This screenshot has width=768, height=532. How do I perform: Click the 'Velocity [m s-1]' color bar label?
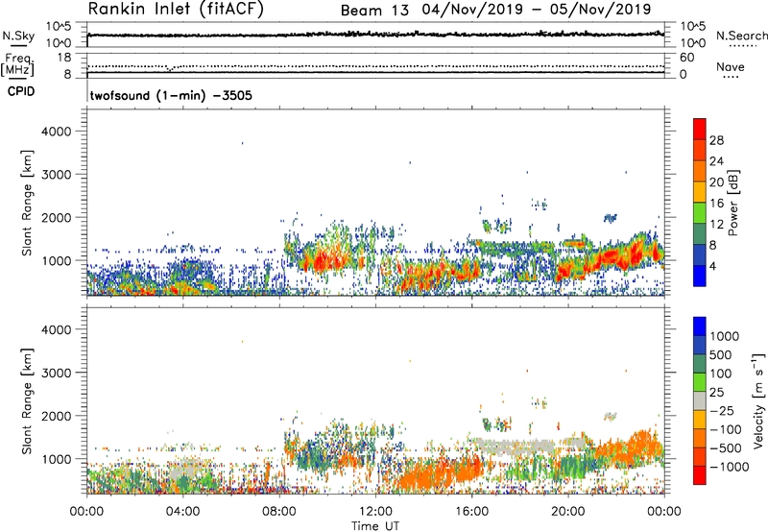[x=758, y=400]
